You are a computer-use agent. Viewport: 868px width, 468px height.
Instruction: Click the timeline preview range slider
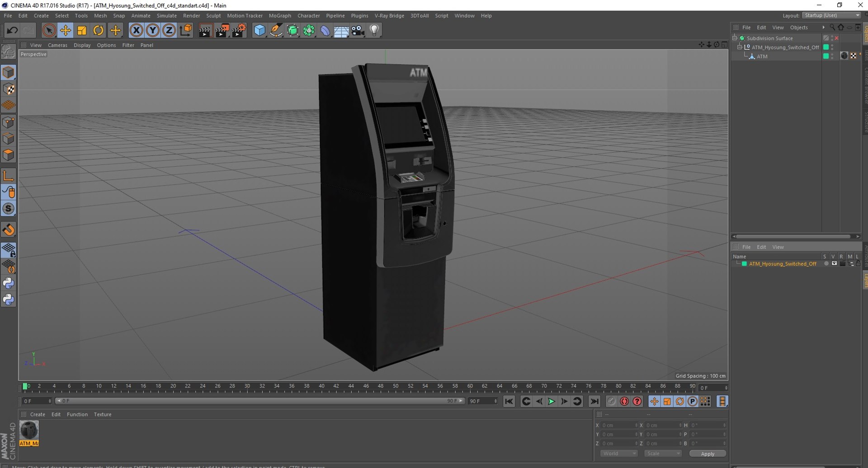(259, 401)
